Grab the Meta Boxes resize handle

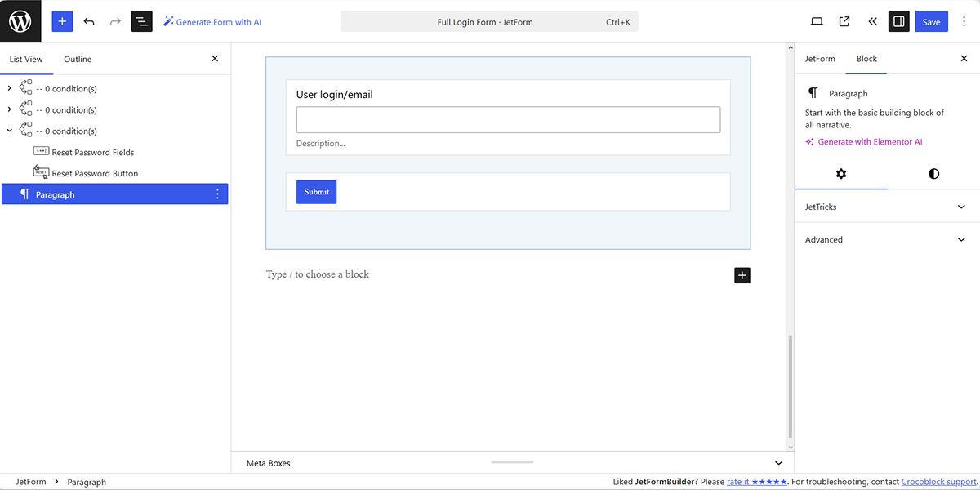(512, 462)
